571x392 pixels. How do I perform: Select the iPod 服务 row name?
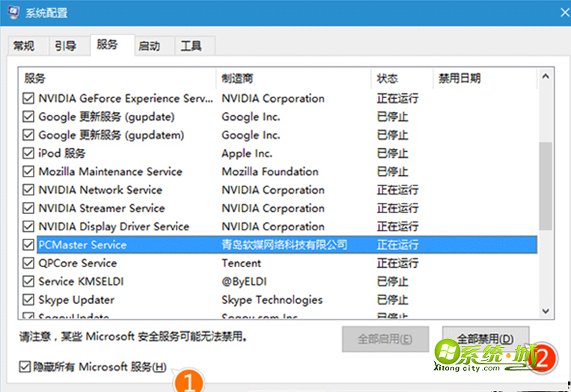(61, 153)
